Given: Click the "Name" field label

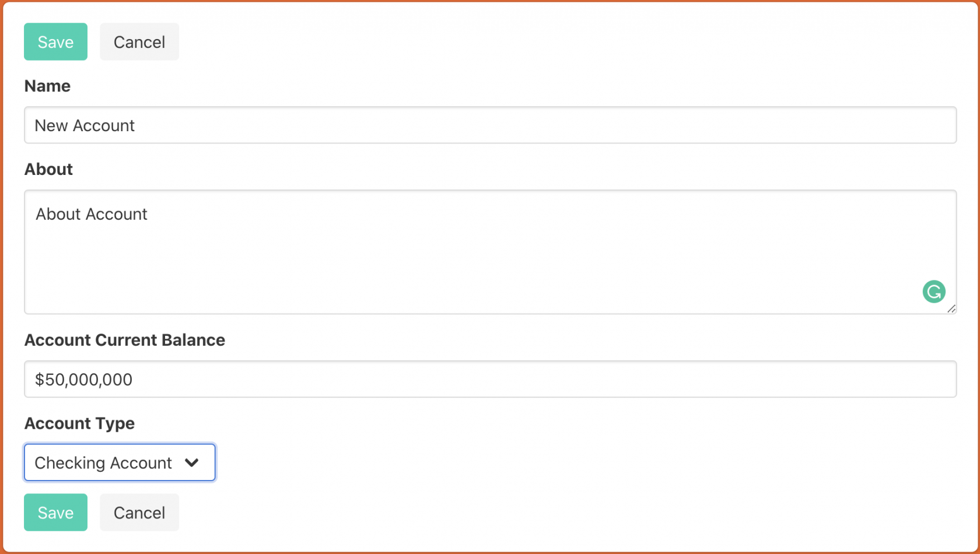Looking at the screenshot, I should pos(47,86).
